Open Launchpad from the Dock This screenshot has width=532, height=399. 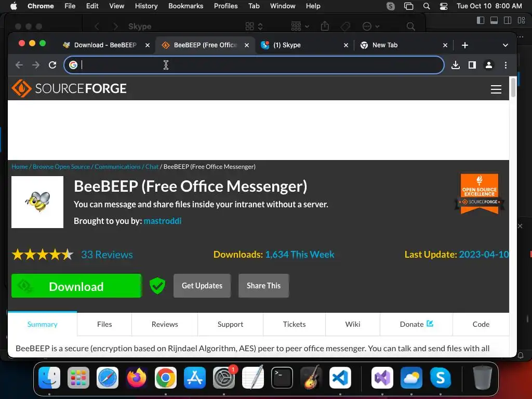(78, 378)
